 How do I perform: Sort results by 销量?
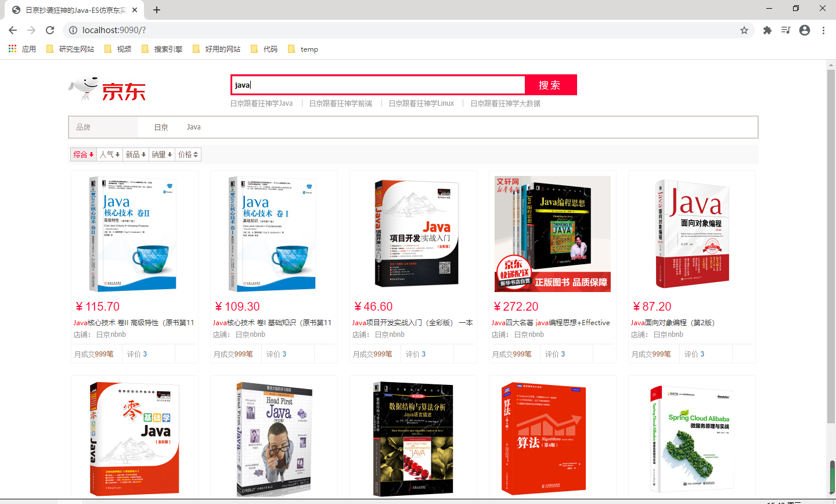click(162, 154)
